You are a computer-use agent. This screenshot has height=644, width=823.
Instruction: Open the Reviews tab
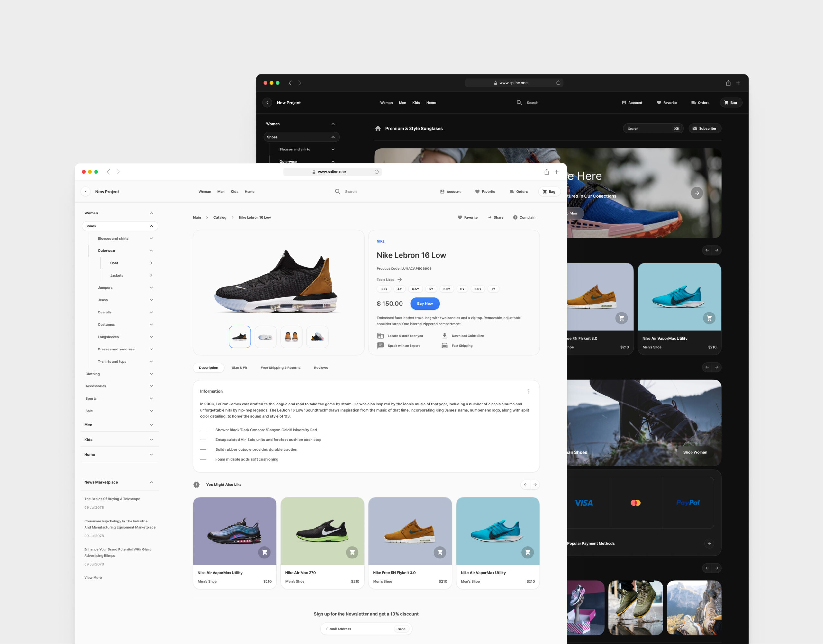click(321, 367)
